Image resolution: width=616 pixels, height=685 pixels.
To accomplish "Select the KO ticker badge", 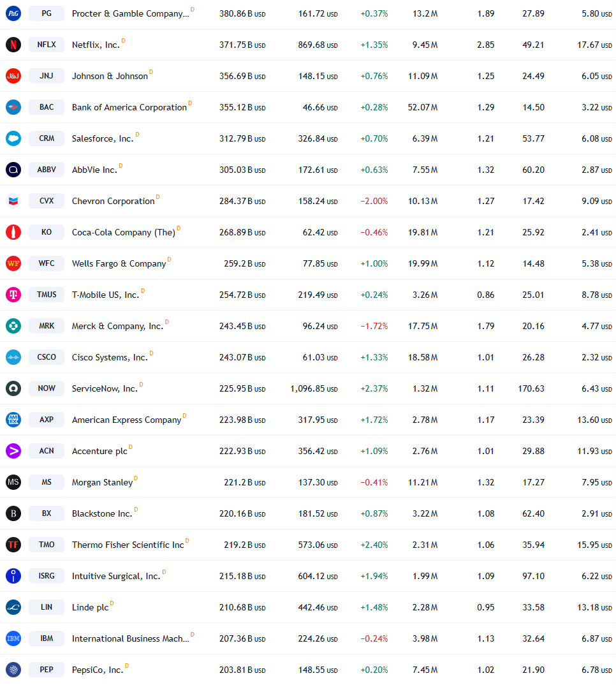I will point(47,232).
